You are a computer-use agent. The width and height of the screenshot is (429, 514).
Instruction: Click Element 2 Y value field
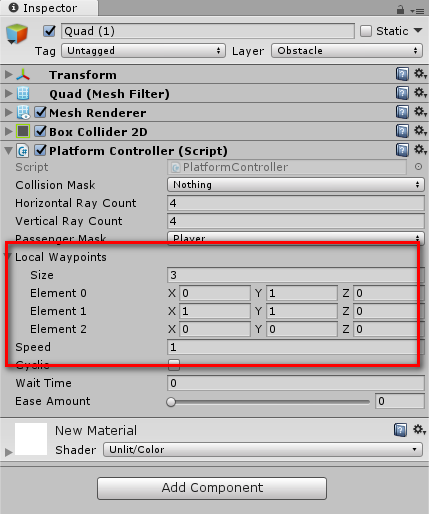302,329
